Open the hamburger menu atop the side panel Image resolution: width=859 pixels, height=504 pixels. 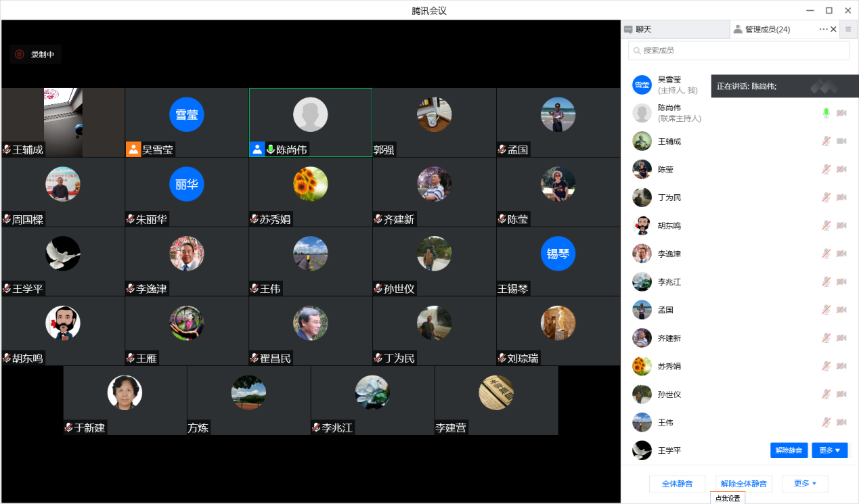tap(848, 29)
